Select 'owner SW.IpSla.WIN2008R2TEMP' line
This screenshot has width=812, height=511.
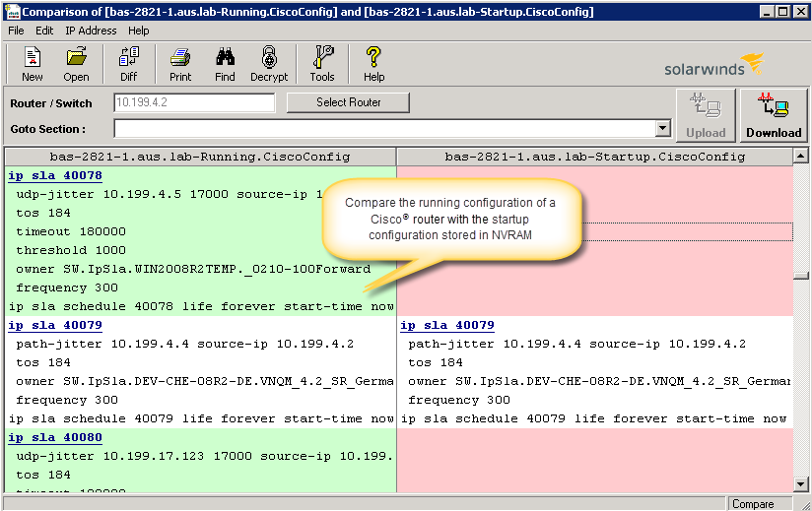click(193, 269)
